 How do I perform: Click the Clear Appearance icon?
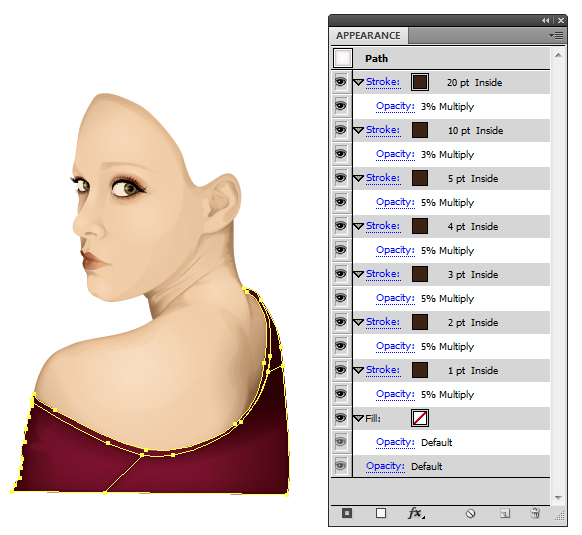[470, 513]
